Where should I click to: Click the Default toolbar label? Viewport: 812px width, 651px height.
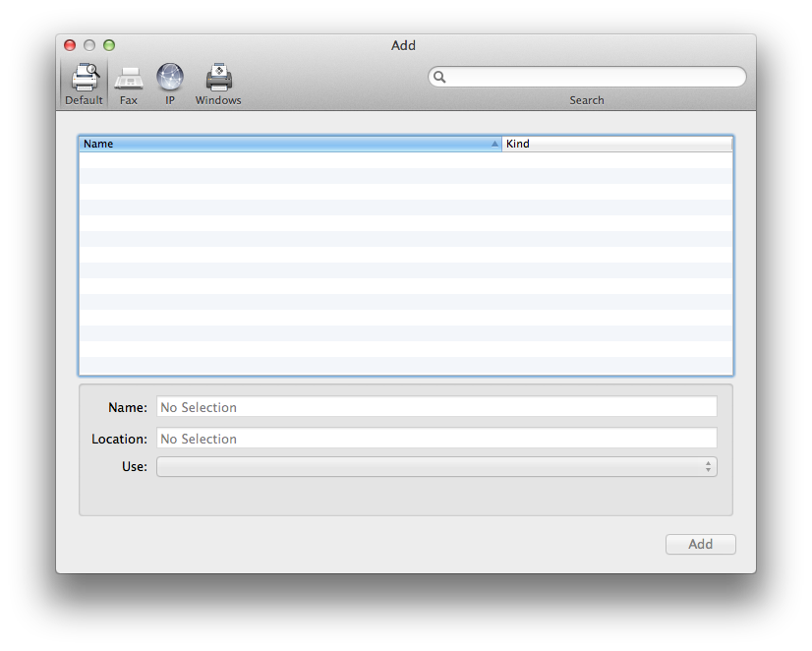[x=84, y=100]
